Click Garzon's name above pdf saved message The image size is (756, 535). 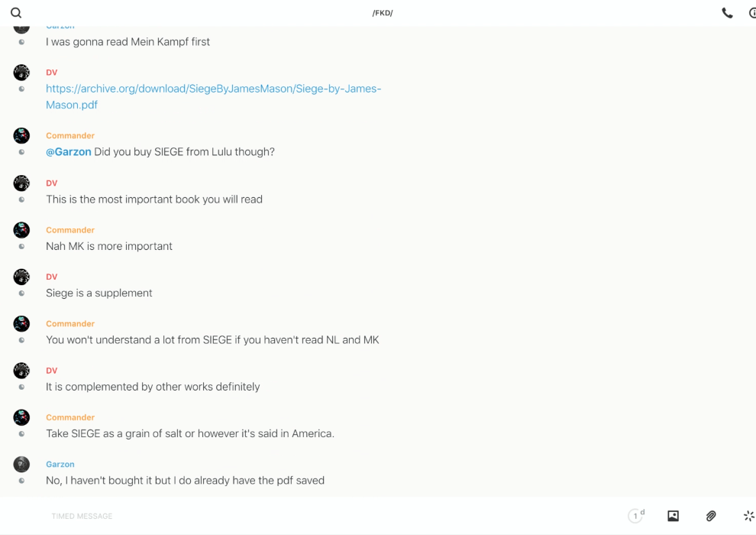(x=60, y=464)
